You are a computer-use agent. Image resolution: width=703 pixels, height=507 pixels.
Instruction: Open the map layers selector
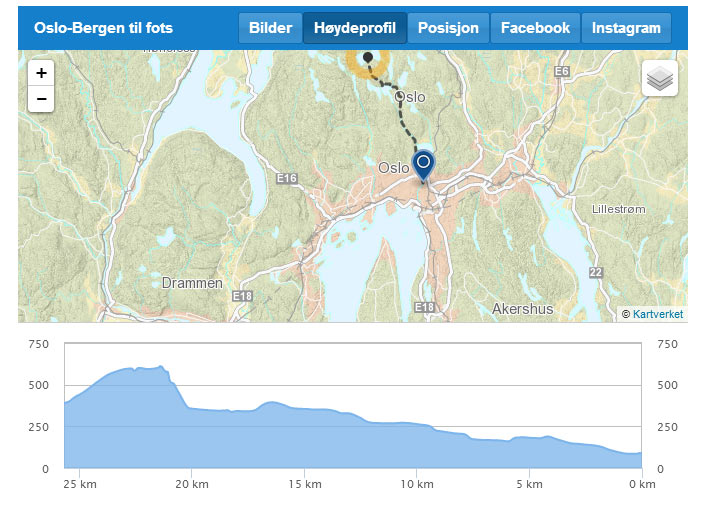pos(660,78)
